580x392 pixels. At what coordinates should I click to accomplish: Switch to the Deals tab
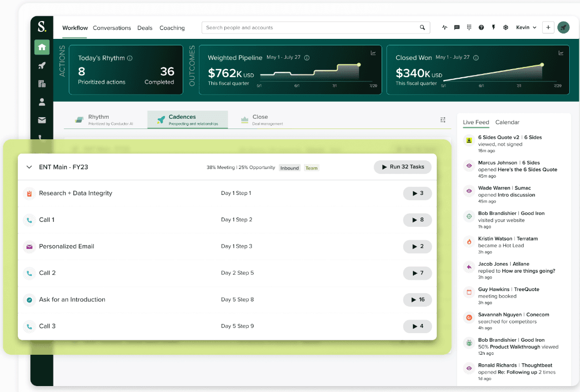click(x=145, y=28)
